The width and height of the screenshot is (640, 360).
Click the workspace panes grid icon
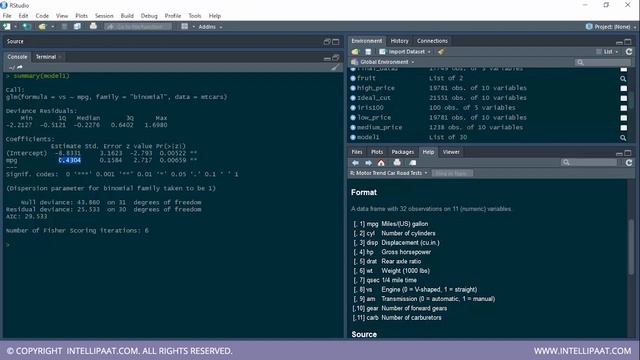point(184,27)
